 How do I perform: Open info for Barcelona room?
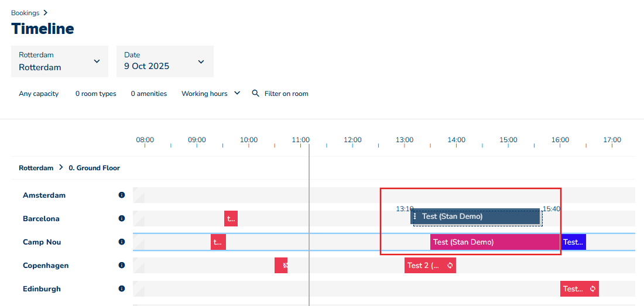(x=122, y=218)
